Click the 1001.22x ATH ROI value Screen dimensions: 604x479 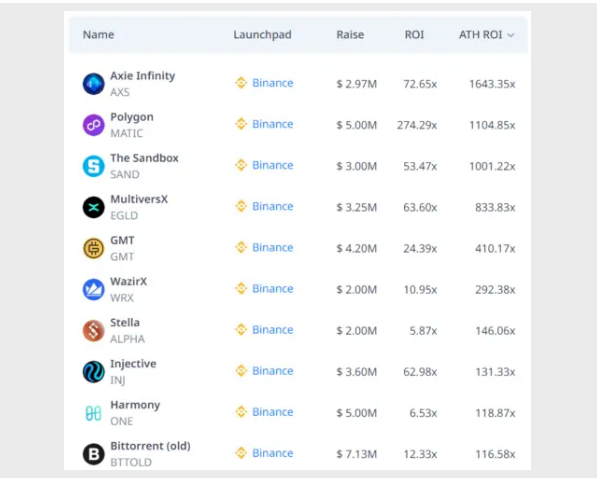[492, 166]
